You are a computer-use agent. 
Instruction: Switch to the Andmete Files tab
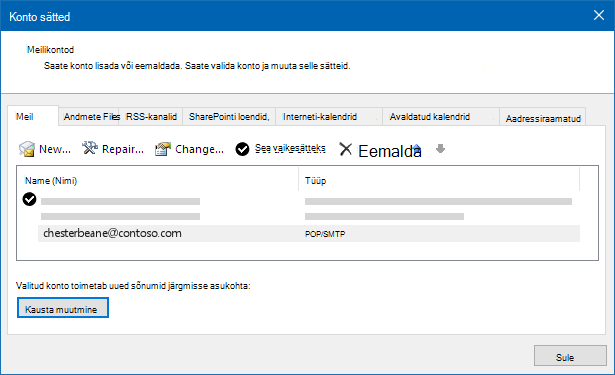(89, 117)
